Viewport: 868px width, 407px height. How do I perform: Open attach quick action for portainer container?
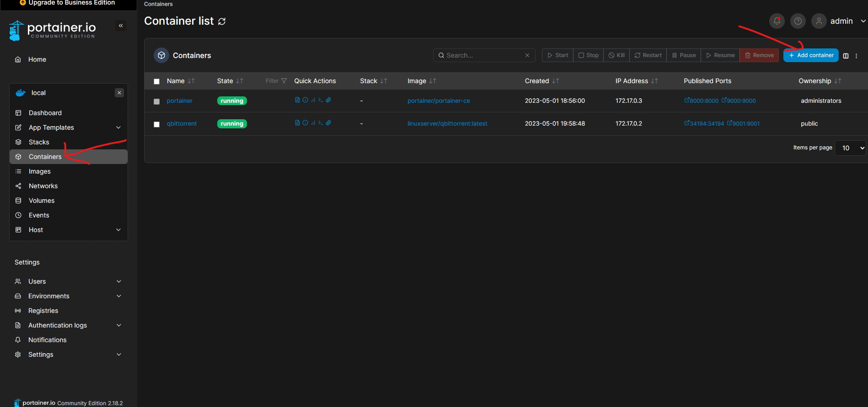328,100
